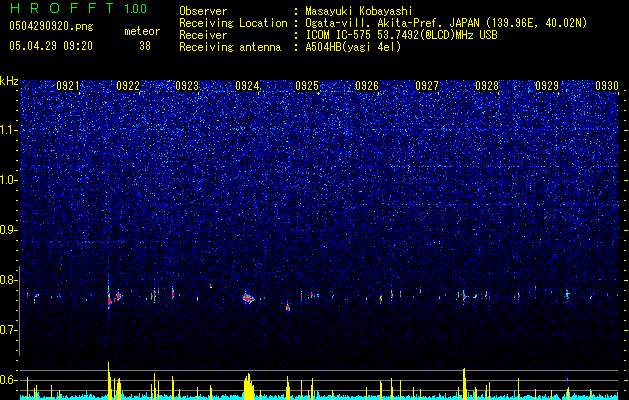Click the tallest yellow intensity spike near 0922

click(109, 380)
